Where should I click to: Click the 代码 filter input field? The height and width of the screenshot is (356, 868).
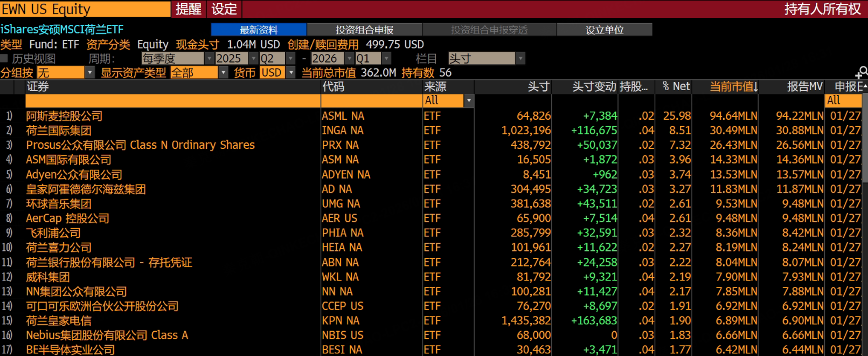pos(372,101)
